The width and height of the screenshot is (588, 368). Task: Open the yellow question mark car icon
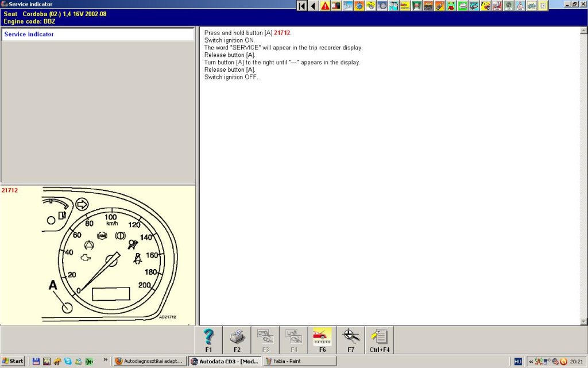tap(485, 6)
